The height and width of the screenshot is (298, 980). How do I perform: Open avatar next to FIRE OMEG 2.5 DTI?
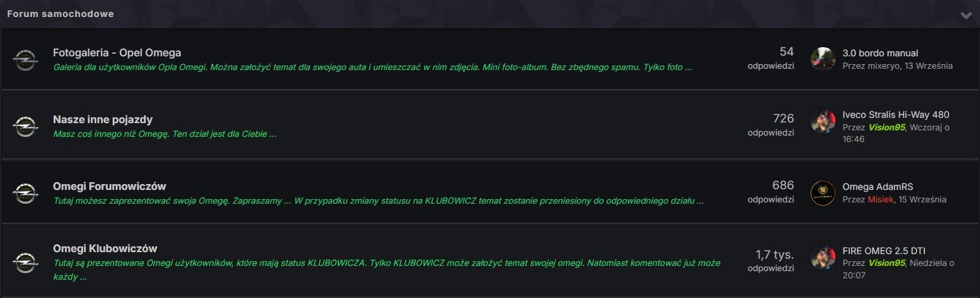click(x=822, y=257)
